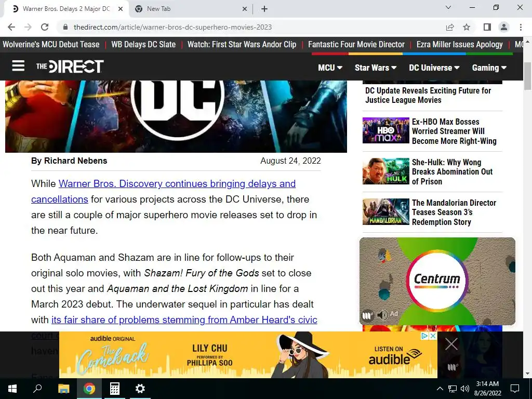The image size is (532, 399).
Task: Open The Direct hamburger menu
Action: [18, 66]
